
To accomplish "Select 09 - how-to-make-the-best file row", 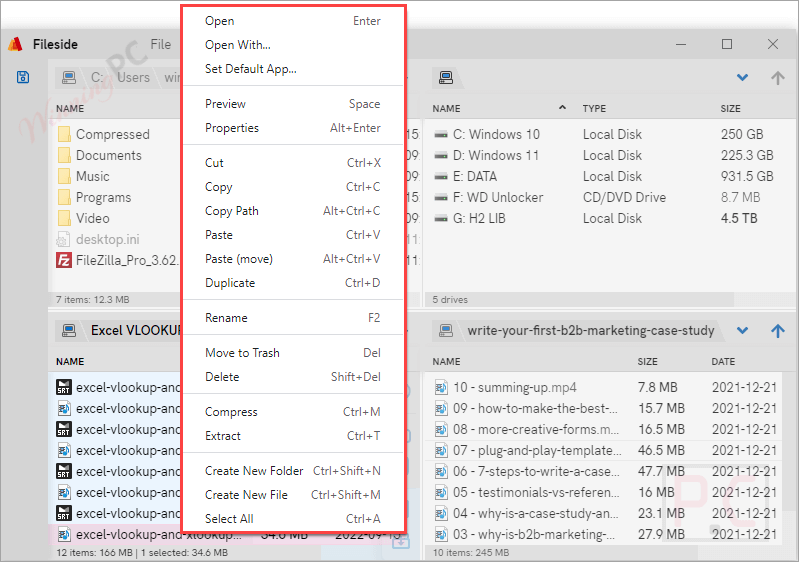I will (603, 409).
